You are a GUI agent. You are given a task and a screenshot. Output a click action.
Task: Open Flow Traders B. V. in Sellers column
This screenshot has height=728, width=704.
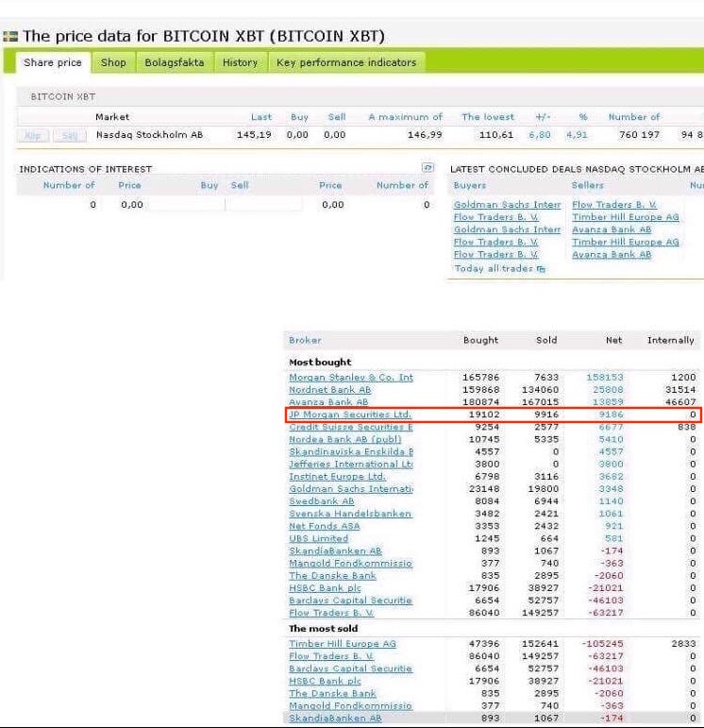(614, 205)
